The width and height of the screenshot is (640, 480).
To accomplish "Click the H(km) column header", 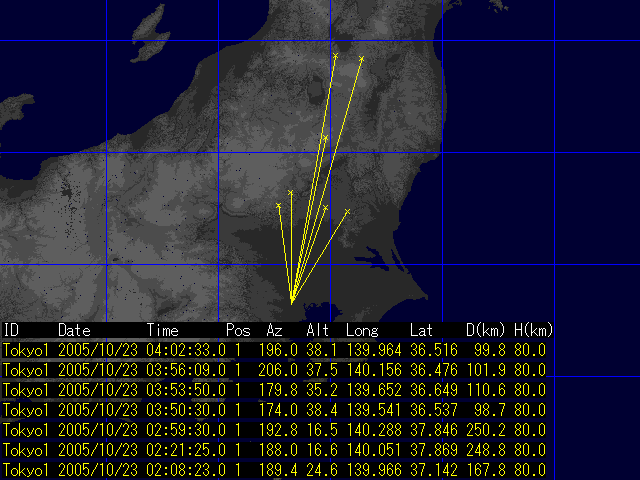I will pyautogui.click(x=532, y=329).
